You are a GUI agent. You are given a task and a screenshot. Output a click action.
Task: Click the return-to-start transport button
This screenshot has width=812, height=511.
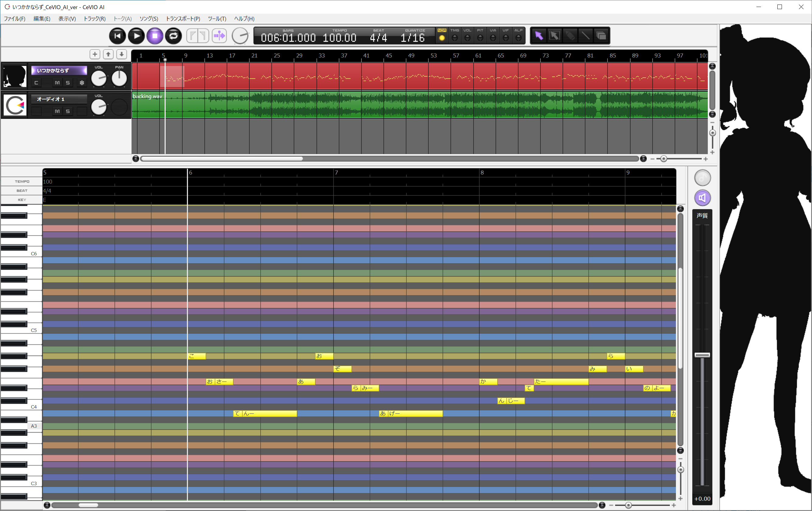click(117, 36)
